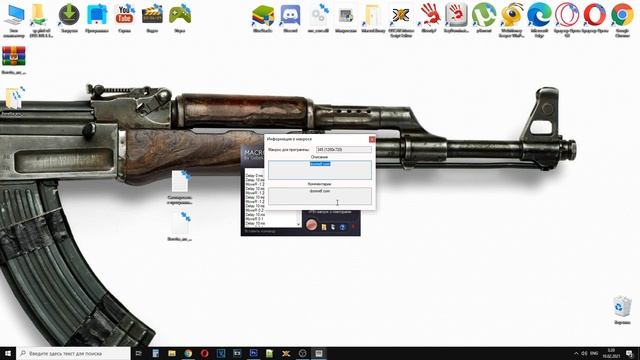Open the Bloody7 red hand shortcut

click(429, 19)
